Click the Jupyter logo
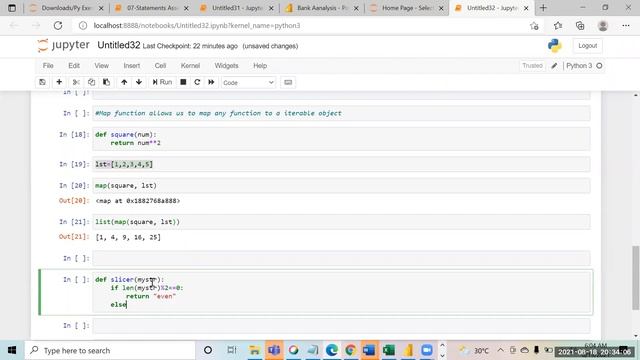The image size is (640, 360). (63, 45)
